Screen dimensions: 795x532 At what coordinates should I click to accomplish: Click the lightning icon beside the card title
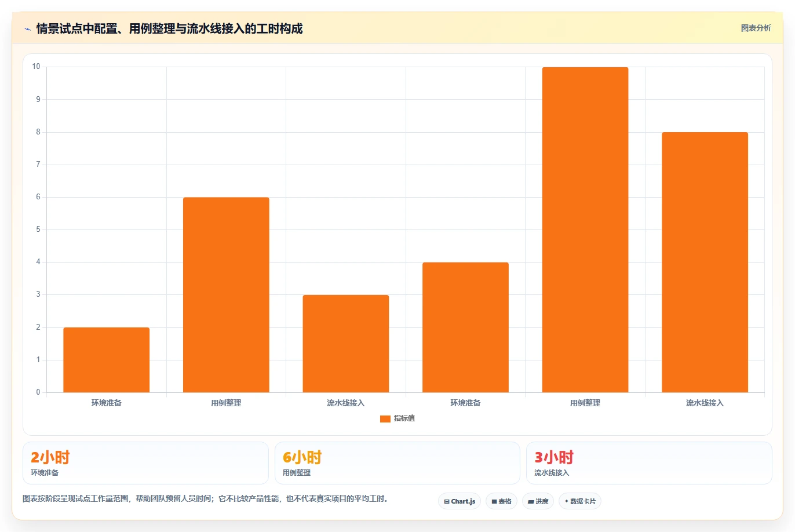[x=27, y=29]
